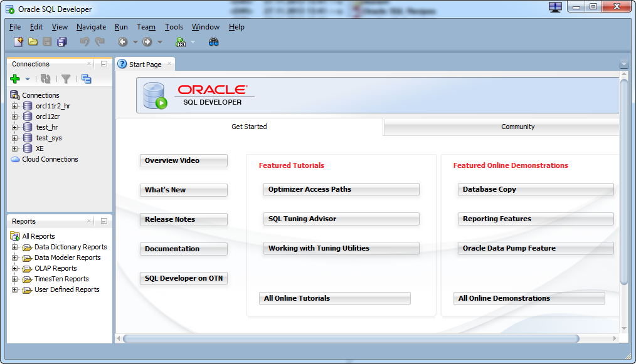This screenshot has width=636, height=364.
Task: Expand the XE connection
Action: coord(14,148)
